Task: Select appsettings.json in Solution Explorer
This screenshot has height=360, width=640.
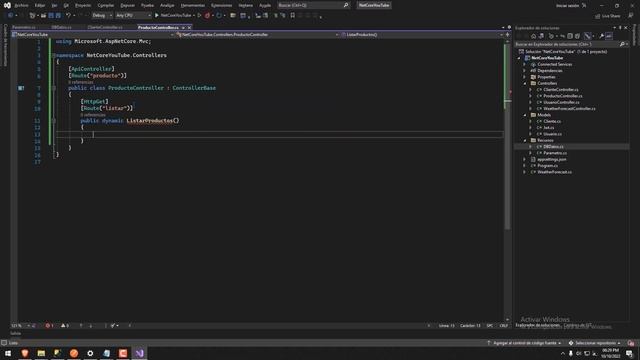Action: pyautogui.click(x=551, y=159)
